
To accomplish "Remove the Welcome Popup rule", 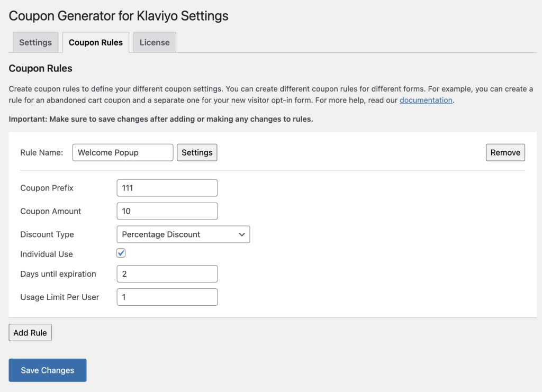I will coord(505,153).
